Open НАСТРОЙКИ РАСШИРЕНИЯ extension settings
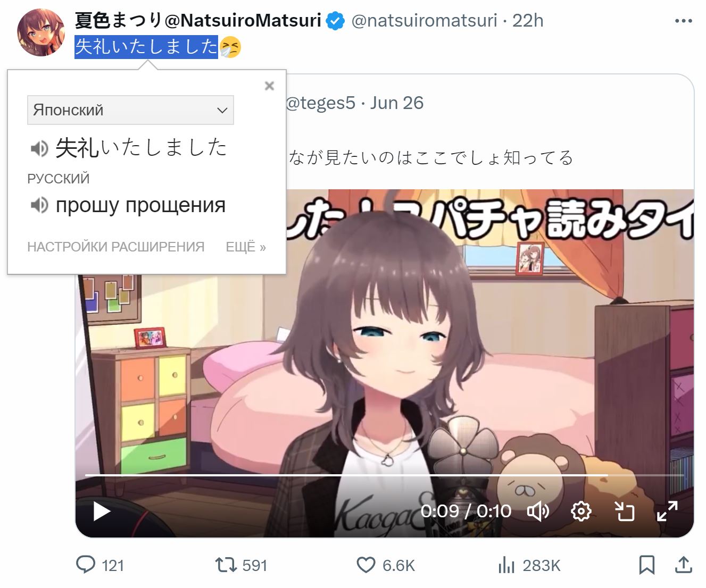Screen dimensions: 706x588 point(116,247)
